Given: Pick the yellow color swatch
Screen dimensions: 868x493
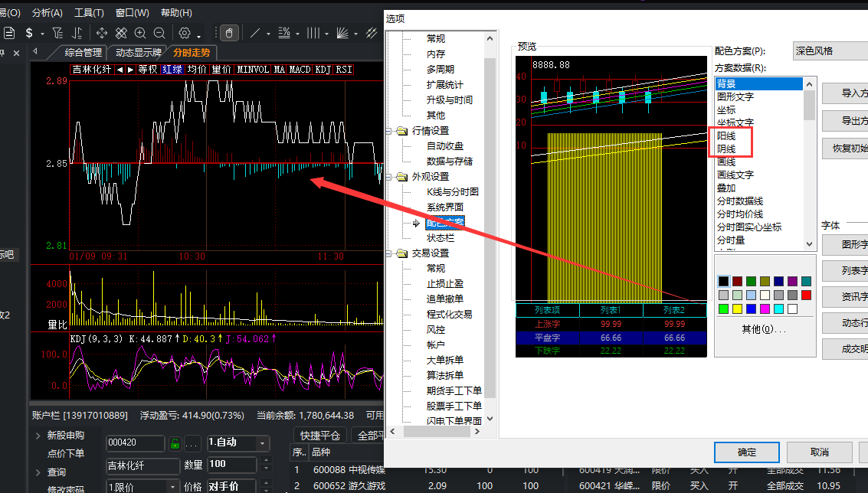Looking at the screenshot, I should click(x=737, y=309).
